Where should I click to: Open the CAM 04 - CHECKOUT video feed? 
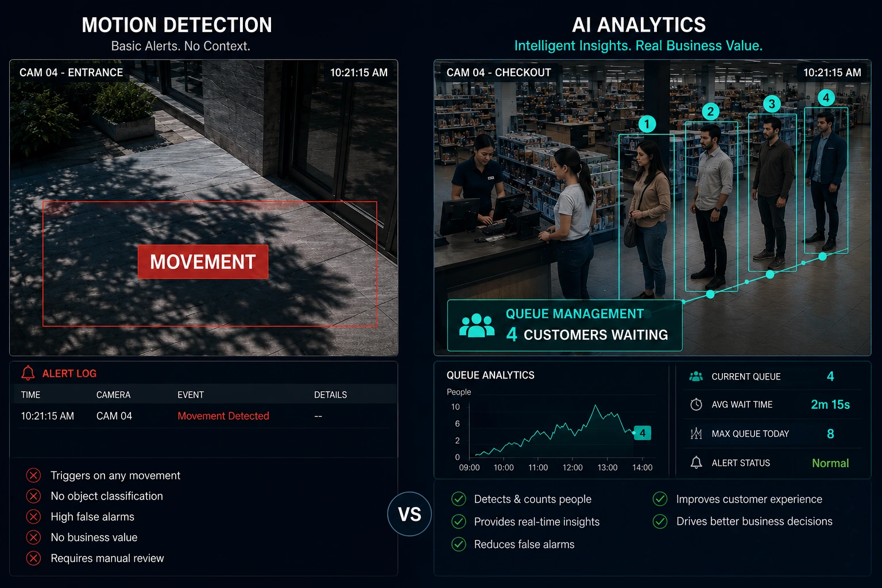(652, 208)
